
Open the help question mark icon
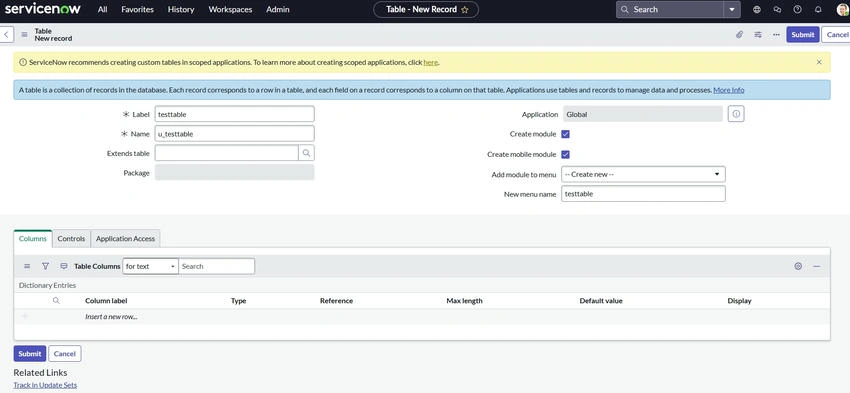pyautogui.click(x=797, y=10)
